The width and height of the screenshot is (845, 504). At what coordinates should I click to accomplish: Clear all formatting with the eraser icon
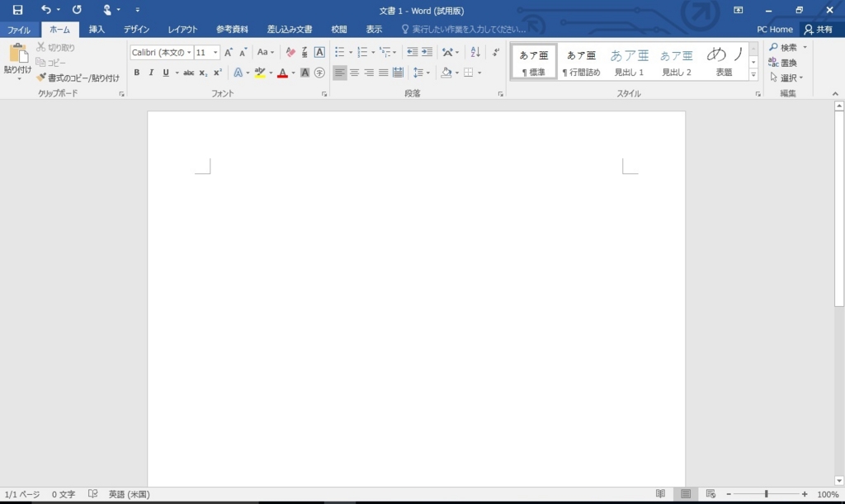[290, 52]
